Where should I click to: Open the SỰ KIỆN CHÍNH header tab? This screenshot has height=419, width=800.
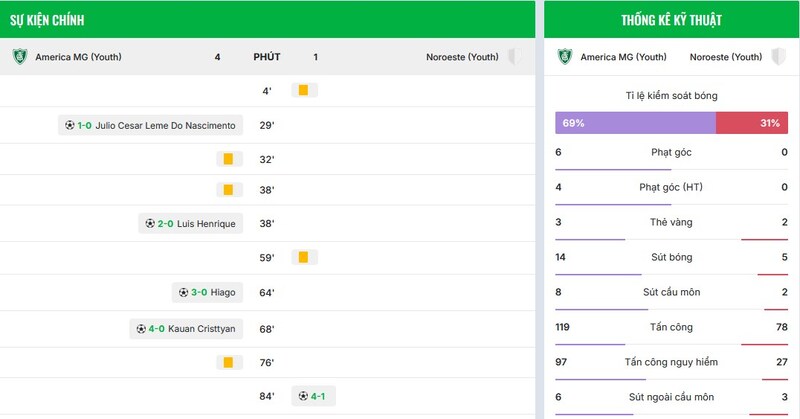[x=47, y=20]
